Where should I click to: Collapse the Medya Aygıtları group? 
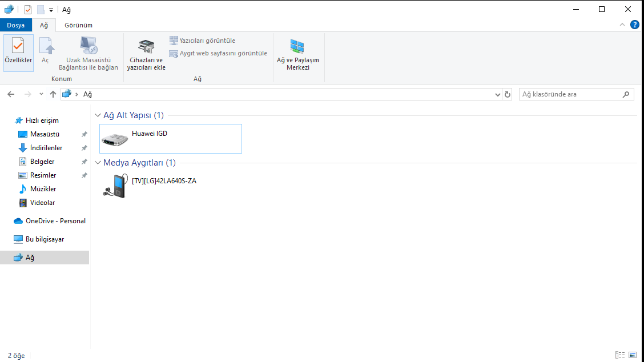[98, 163]
